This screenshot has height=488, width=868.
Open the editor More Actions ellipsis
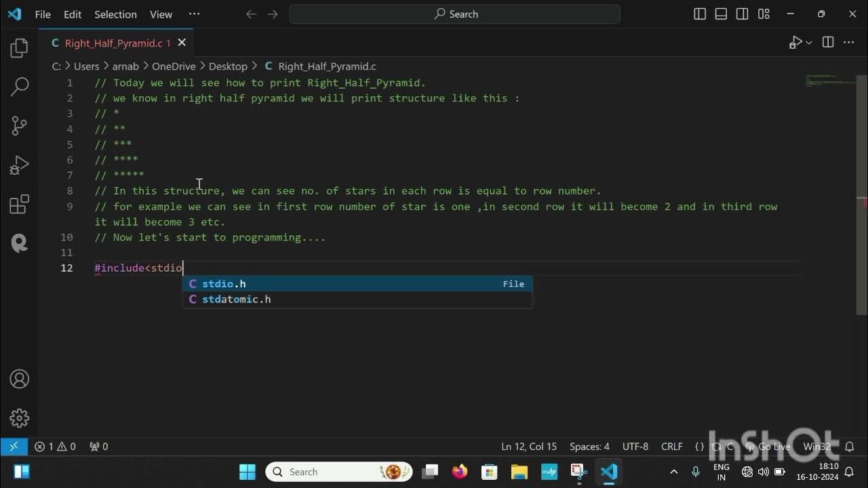point(849,43)
